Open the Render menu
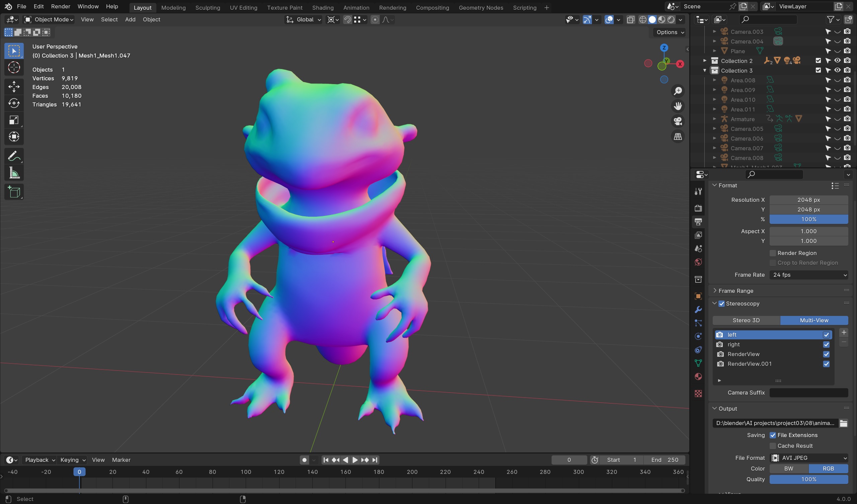Image resolution: width=857 pixels, height=504 pixels. [x=61, y=6]
